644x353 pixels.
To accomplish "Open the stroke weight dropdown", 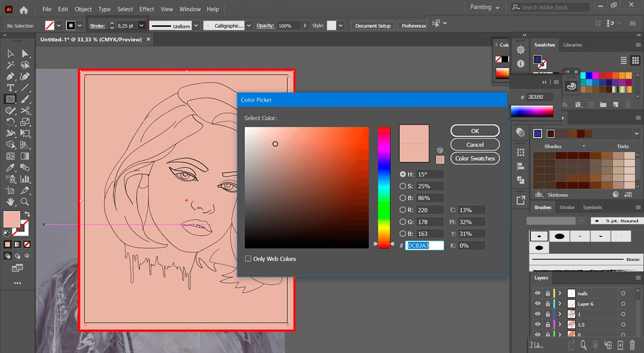I will click(141, 26).
